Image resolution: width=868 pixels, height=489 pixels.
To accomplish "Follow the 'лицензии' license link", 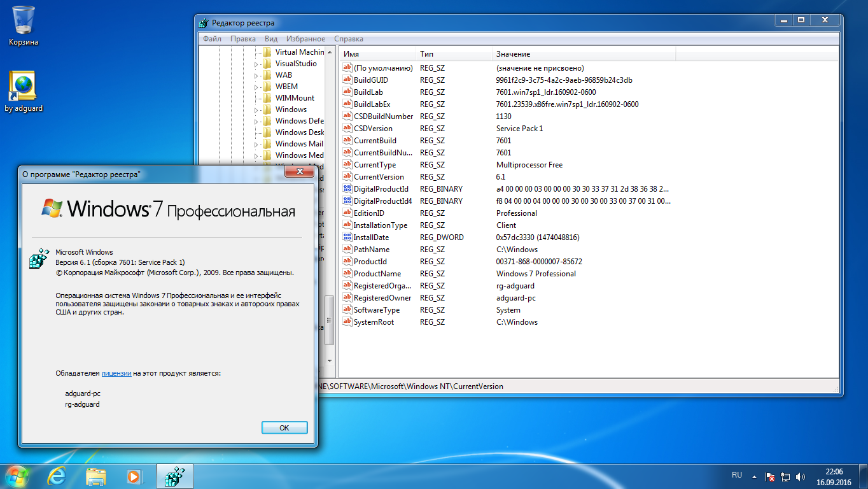I will 116,373.
